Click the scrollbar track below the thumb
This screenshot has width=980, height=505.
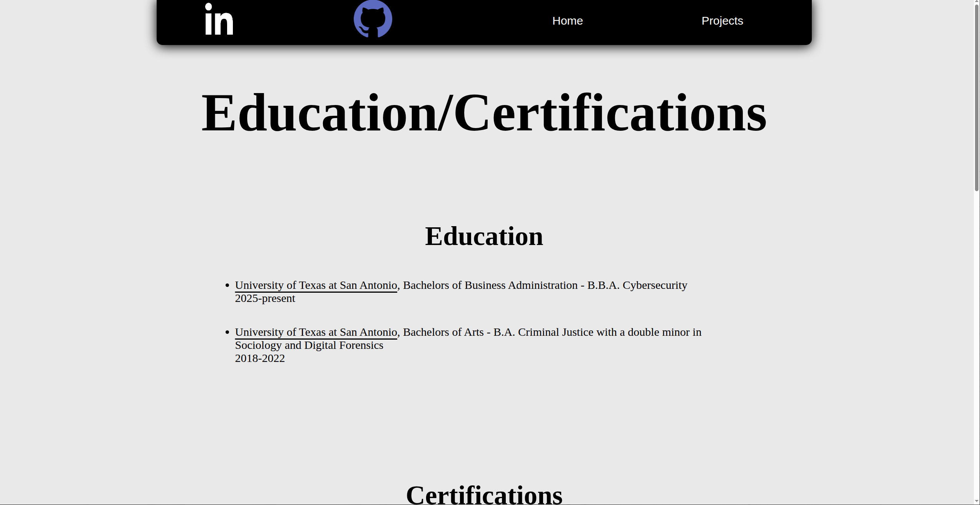point(976,346)
